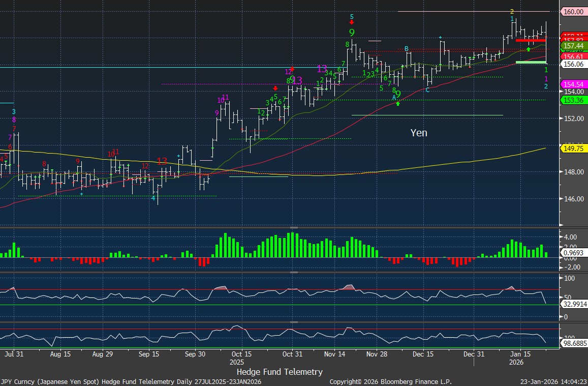Click the yellow 149.75 moving average label

(x=573, y=149)
